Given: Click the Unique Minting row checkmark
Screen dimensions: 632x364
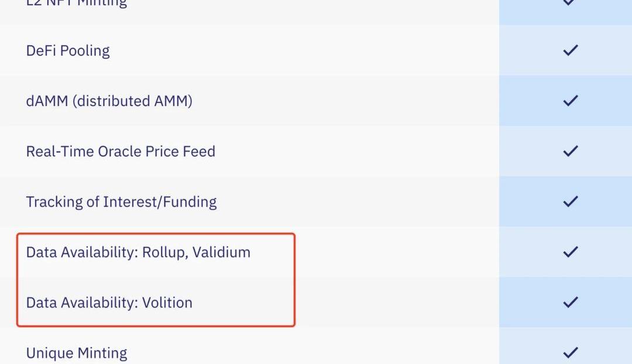Looking at the screenshot, I should pyautogui.click(x=570, y=353).
